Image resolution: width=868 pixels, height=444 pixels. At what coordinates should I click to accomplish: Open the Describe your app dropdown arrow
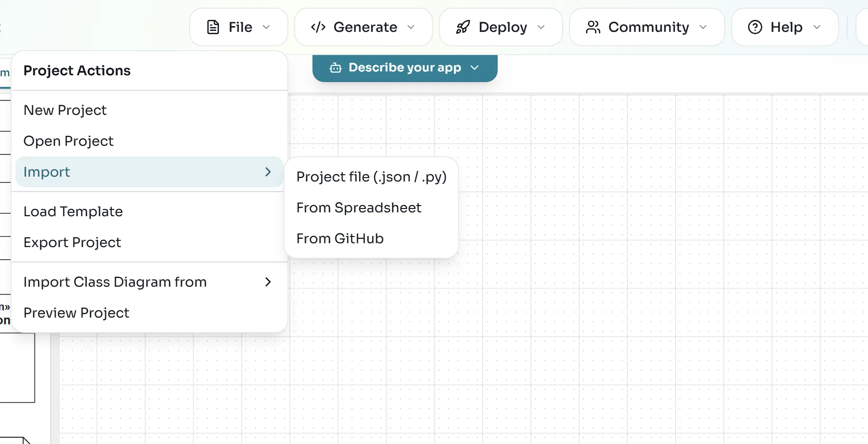coord(475,68)
